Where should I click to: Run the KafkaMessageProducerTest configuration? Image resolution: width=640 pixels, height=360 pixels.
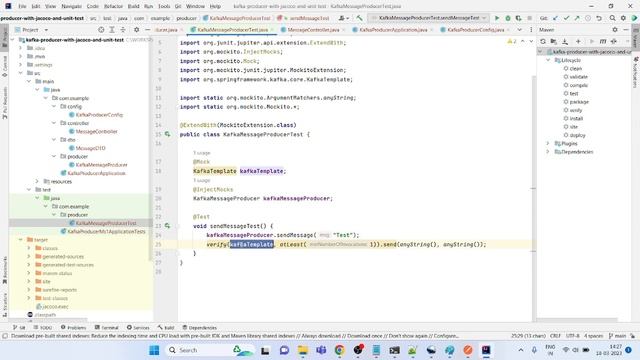pos(497,18)
